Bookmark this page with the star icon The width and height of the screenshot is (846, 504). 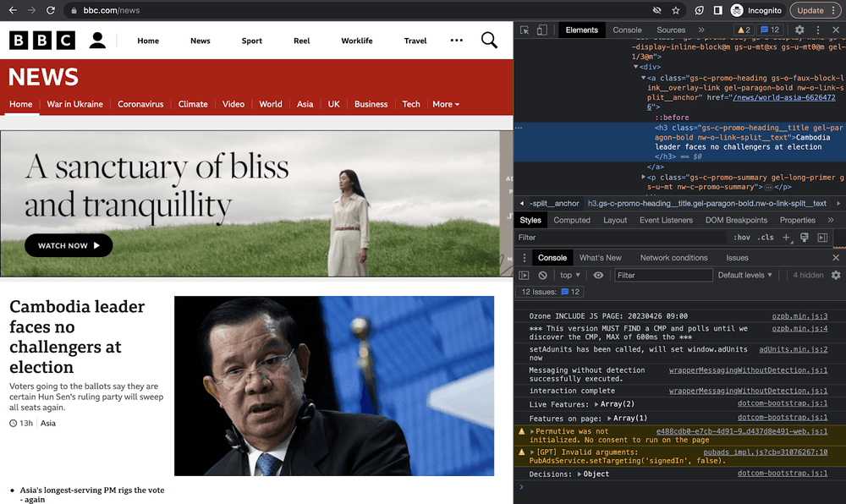(x=675, y=10)
